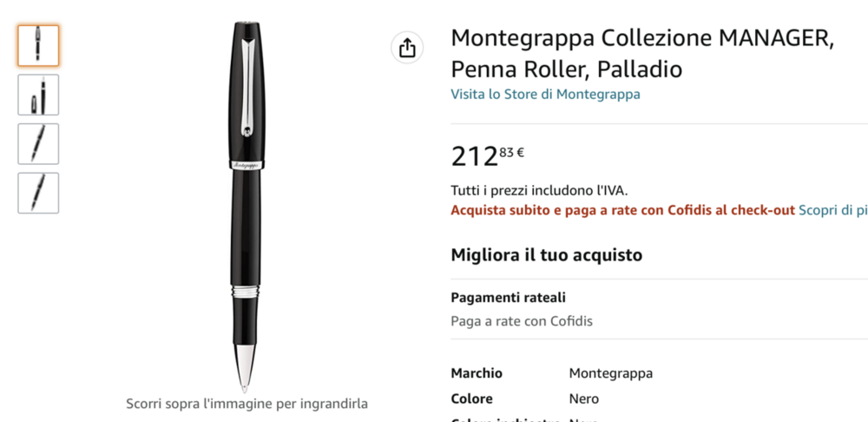Click the Nero color value
Screen dimensions: 868x422
point(583,399)
